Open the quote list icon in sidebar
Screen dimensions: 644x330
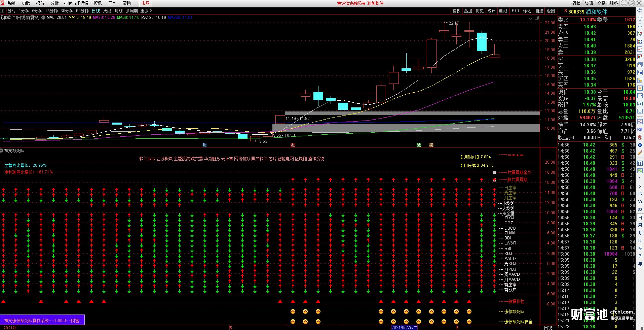coord(640,33)
